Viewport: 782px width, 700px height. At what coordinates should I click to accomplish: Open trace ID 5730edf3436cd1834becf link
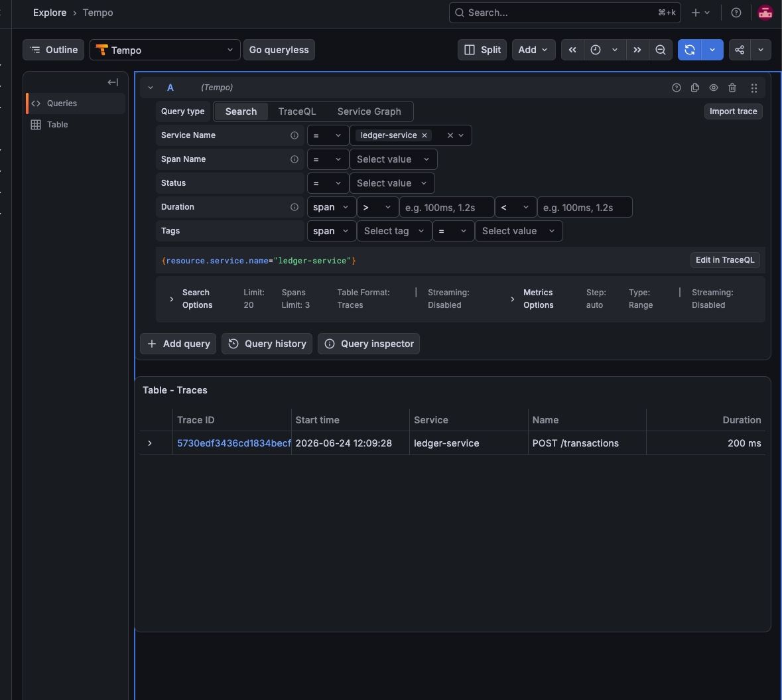click(x=233, y=443)
